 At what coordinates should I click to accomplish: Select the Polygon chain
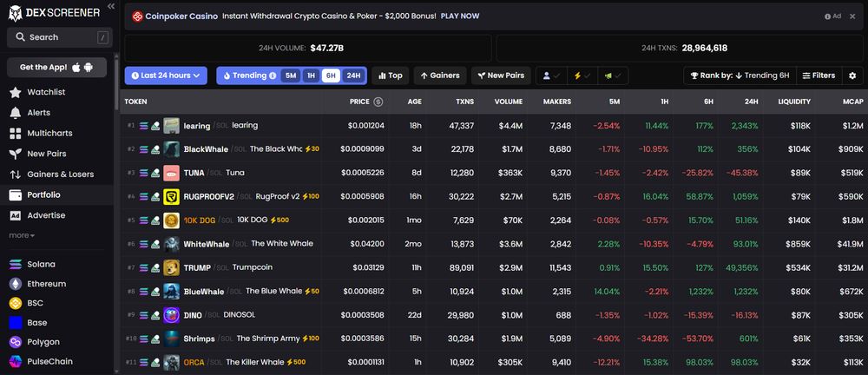point(43,342)
